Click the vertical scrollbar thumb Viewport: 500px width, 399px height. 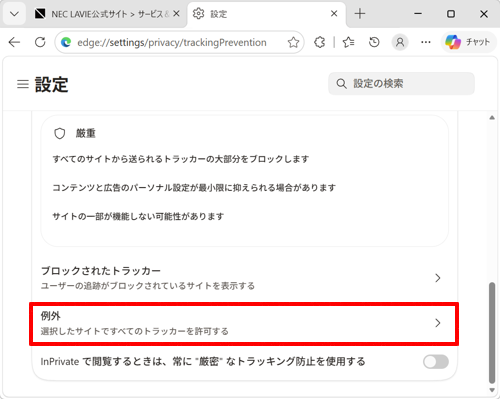point(492,333)
